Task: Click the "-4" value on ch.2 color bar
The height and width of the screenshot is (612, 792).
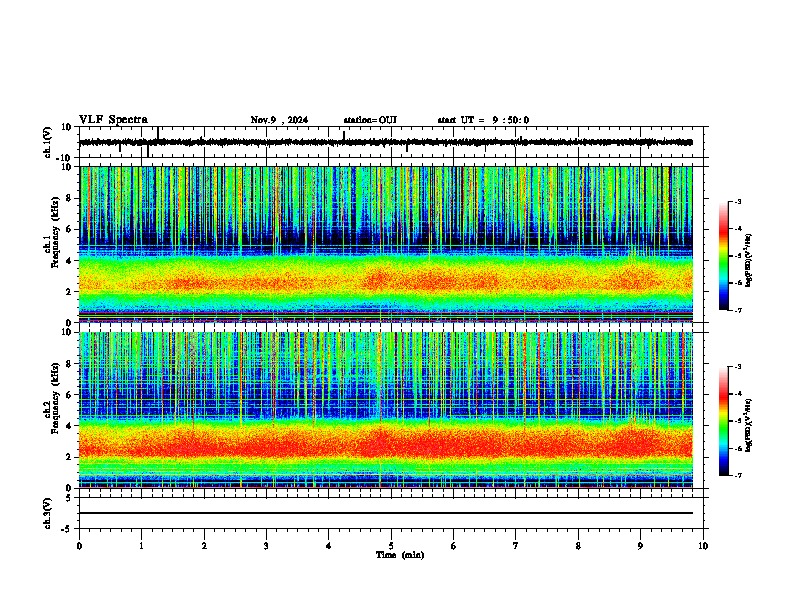Action: (737, 393)
